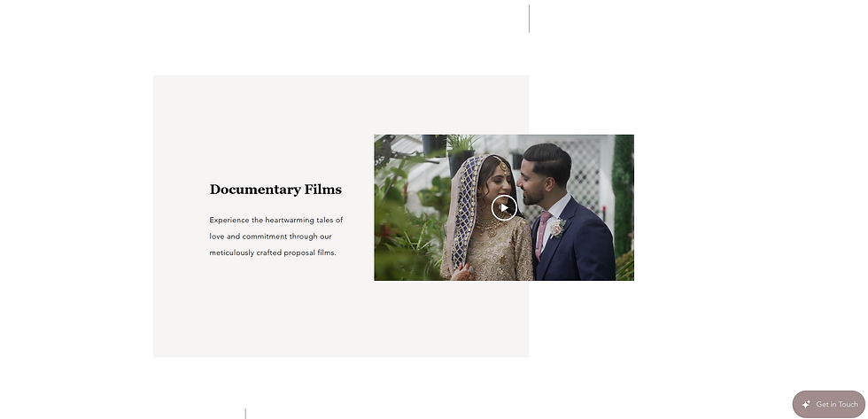Open the Get in Touch chat button
Image resolution: width=868 pixels, height=419 pixels.
829,404
